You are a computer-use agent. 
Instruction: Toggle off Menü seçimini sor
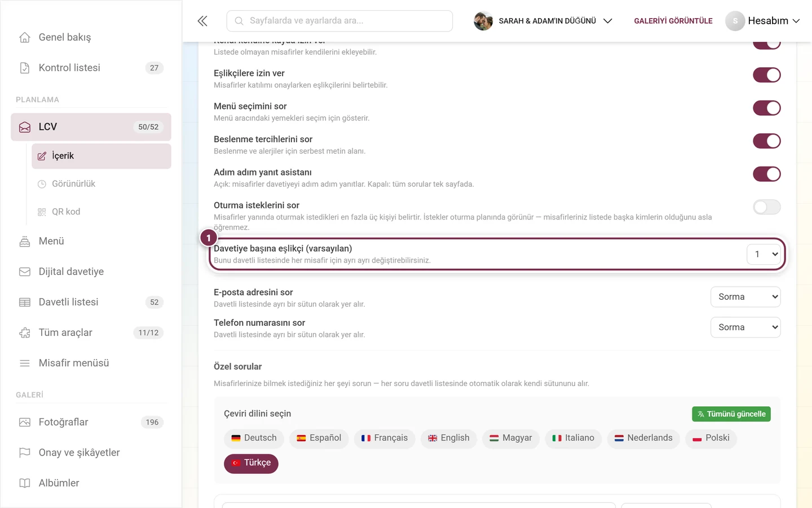click(x=767, y=108)
